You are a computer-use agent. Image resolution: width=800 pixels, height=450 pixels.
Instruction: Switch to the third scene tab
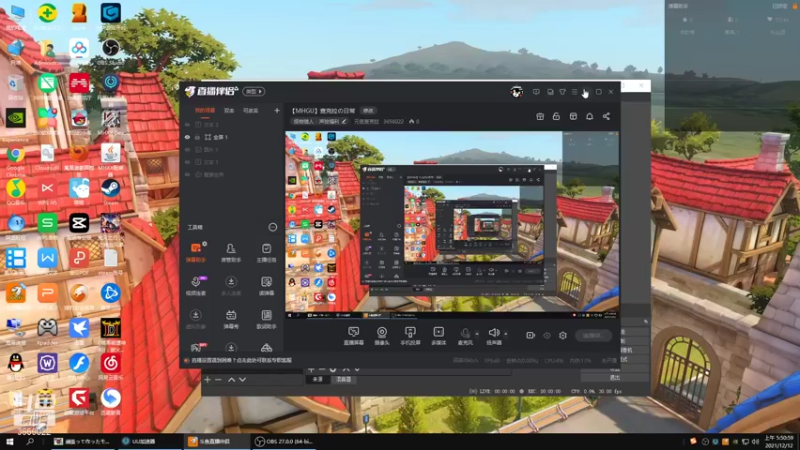[251, 110]
